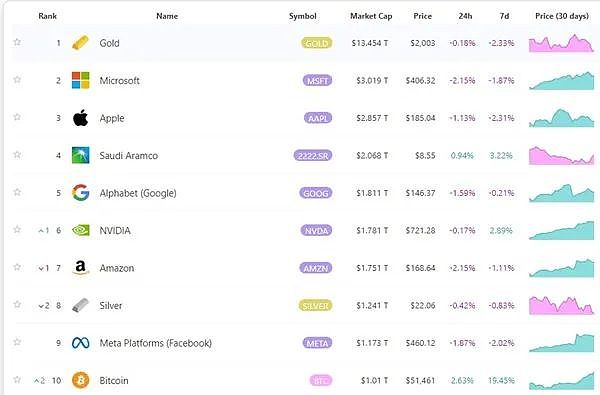The image size is (600, 395).
Task: Sort table by Price column header
Action: [422, 16]
